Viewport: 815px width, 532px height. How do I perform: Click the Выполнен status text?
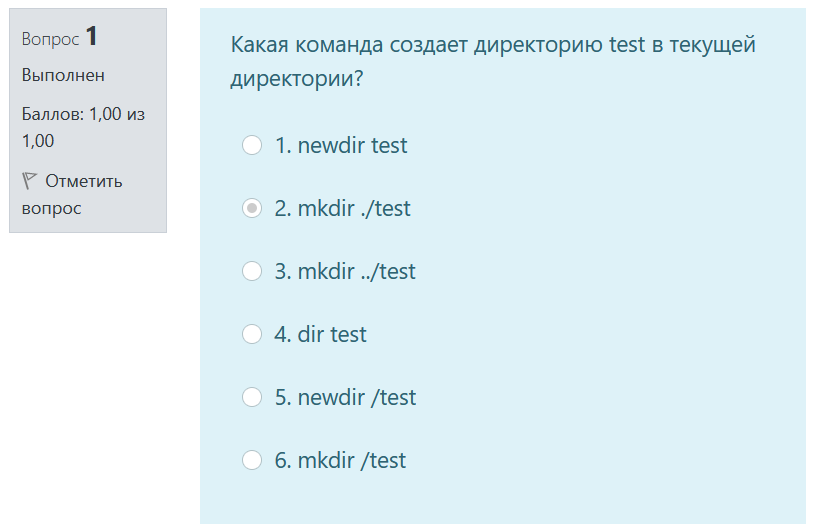(x=63, y=75)
